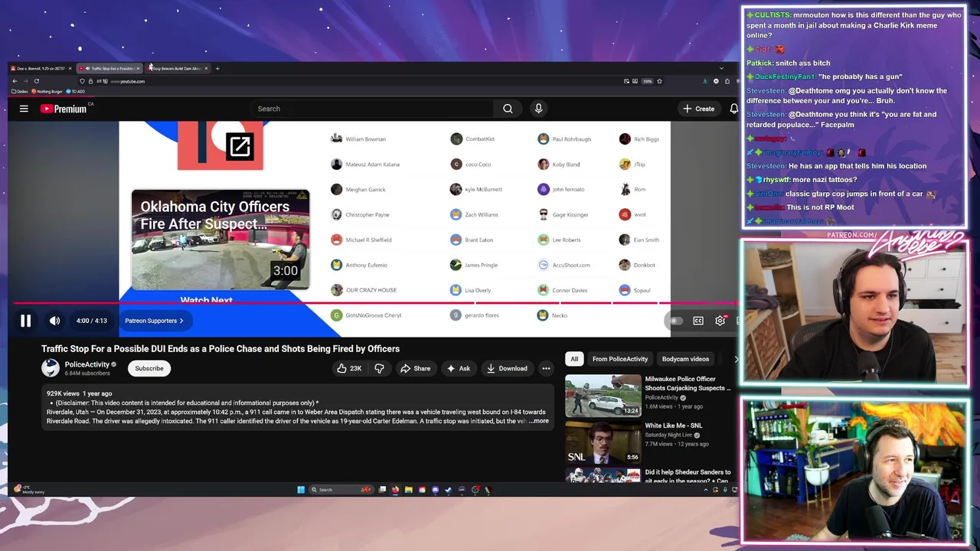Screen dimensions: 980x551
Task: Open Windows Start menu
Action: point(301,490)
